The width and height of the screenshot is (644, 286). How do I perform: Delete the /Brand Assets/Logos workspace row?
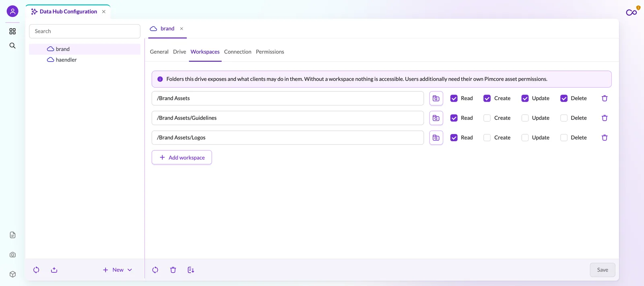(x=605, y=138)
